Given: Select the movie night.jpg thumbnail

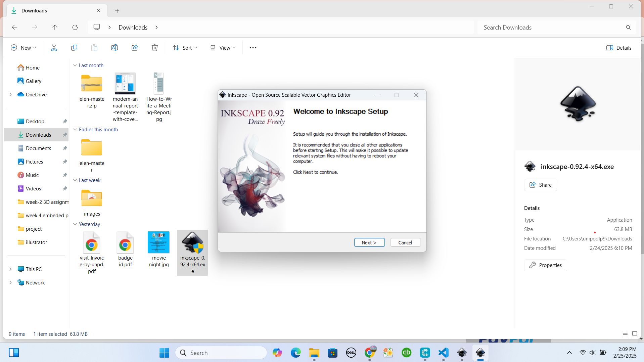Looking at the screenshot, I should click(x=158, y=242).
